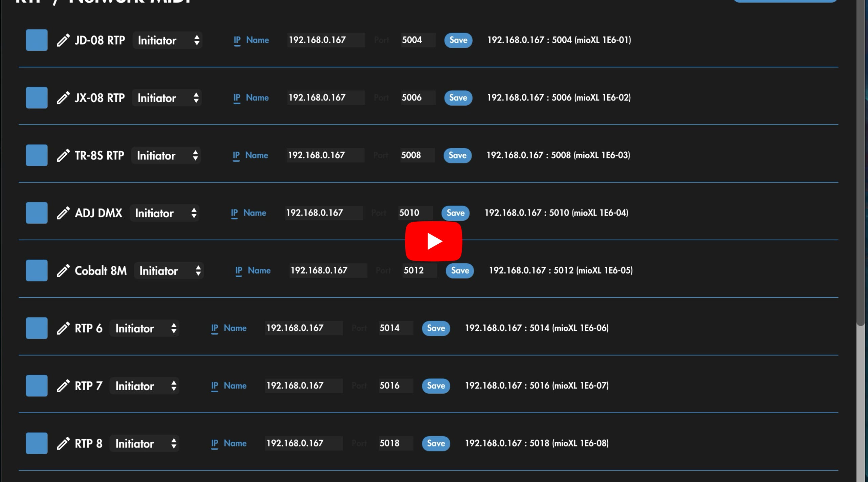Click the pencil edit icon for RTP 7
868x482 pixels.
pyautogui.click(x=63, y=386)
